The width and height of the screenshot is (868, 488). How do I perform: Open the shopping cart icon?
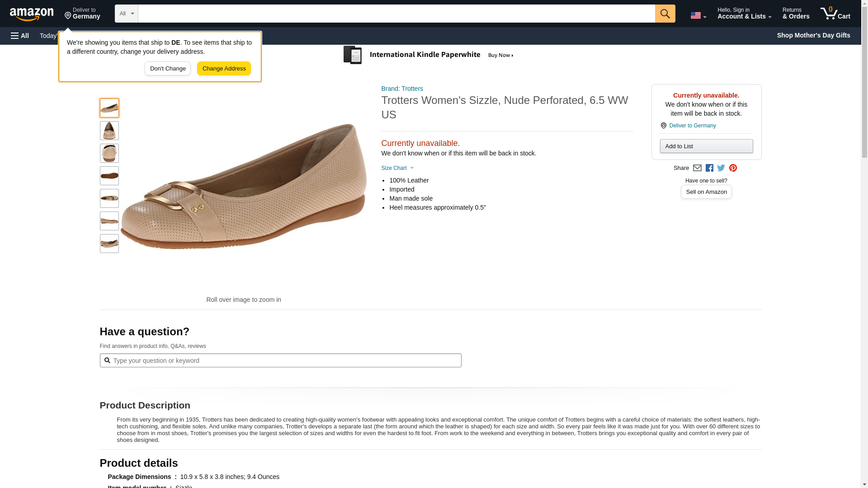[x=835, y=14]
